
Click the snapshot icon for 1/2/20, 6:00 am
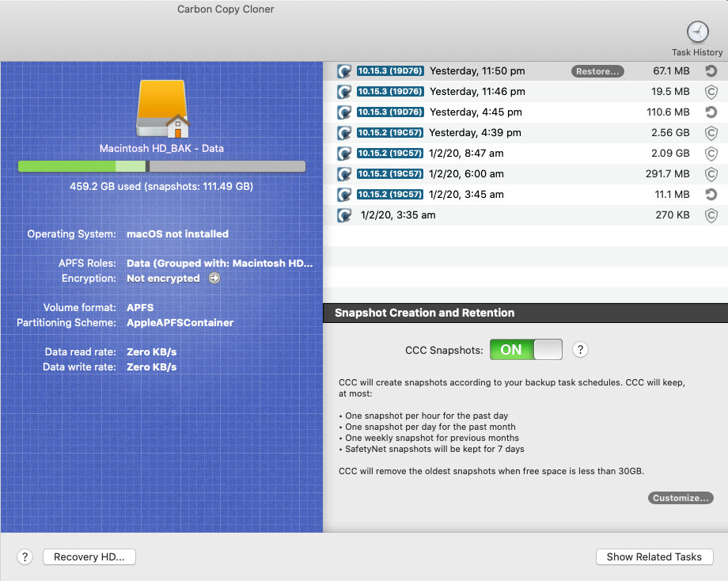(x=344, y=174)
